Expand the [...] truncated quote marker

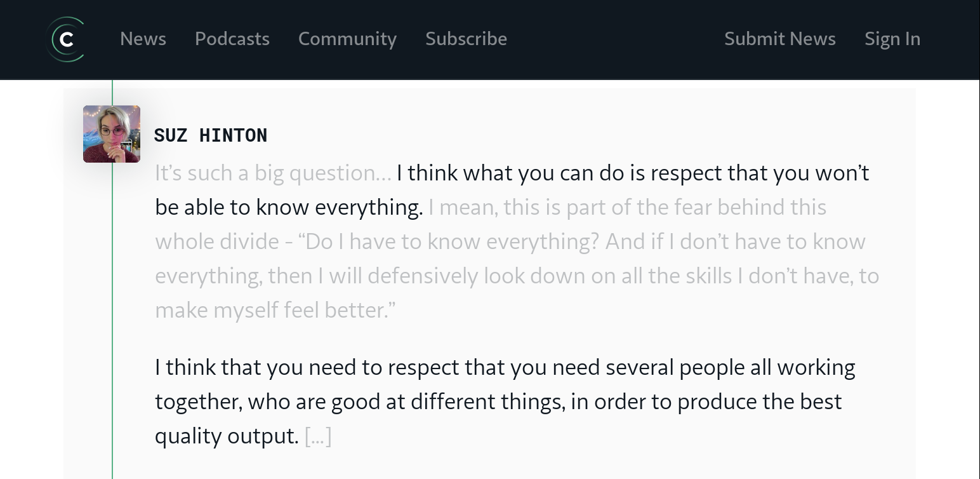318,436
